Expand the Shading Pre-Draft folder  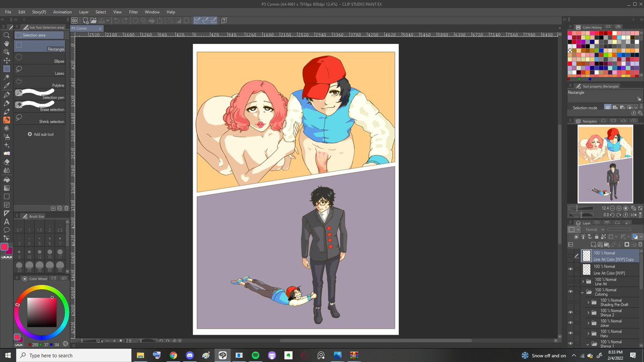(588, 302)
